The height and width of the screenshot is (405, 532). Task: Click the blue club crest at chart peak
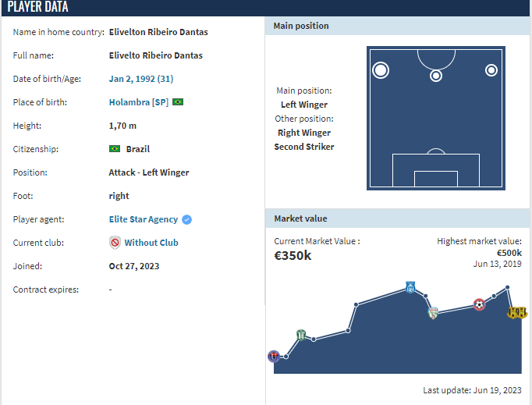(x=410, y=288)
